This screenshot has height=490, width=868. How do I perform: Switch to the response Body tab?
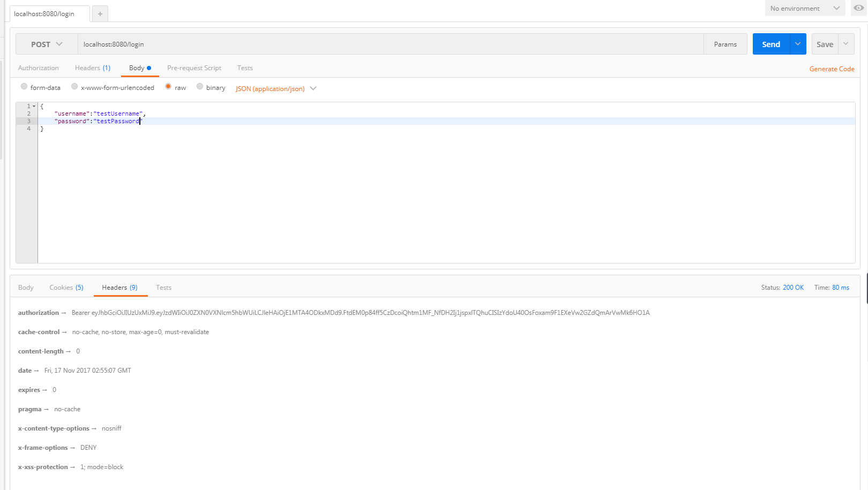tap(26, 288)
